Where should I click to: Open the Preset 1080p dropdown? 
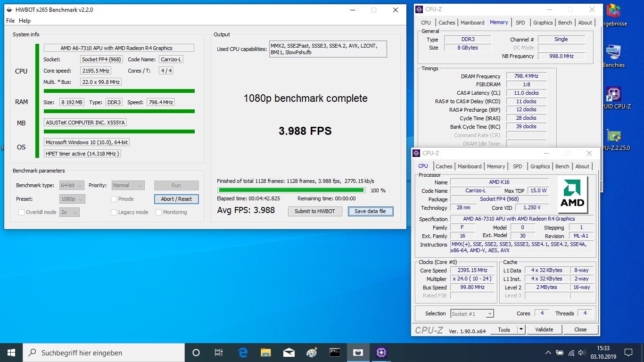tap(72, 199)
